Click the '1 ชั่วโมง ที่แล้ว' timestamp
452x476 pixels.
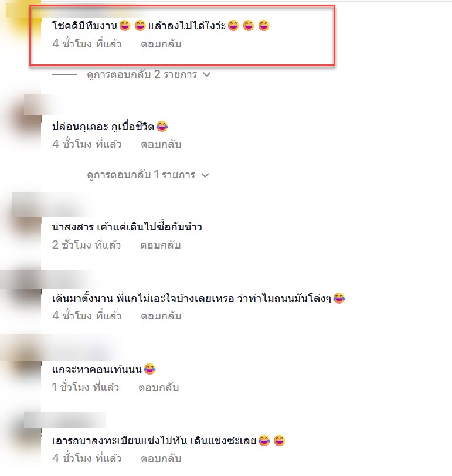86,387
